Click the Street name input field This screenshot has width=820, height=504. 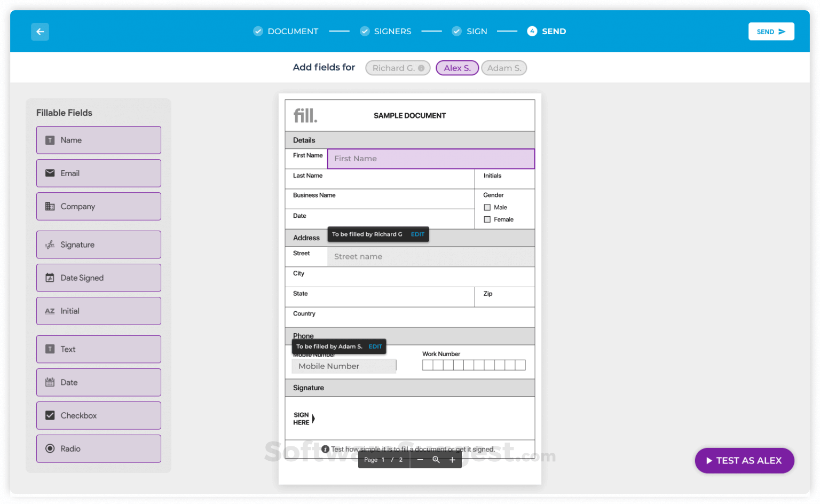[431, 256]
